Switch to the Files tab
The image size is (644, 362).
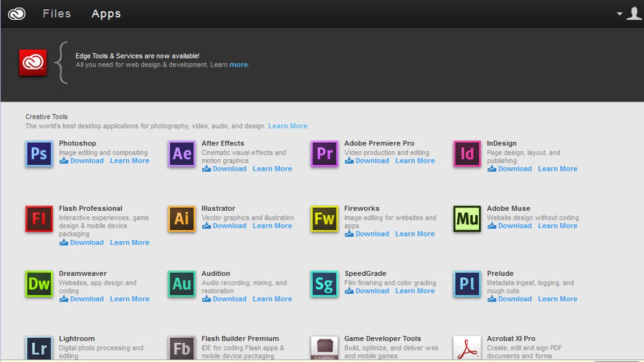[57, 14]
